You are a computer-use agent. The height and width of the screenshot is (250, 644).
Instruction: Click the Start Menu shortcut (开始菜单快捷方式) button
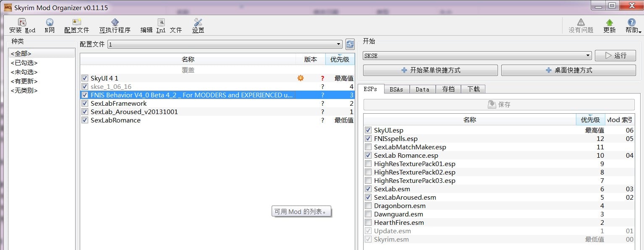coord(430,70)
